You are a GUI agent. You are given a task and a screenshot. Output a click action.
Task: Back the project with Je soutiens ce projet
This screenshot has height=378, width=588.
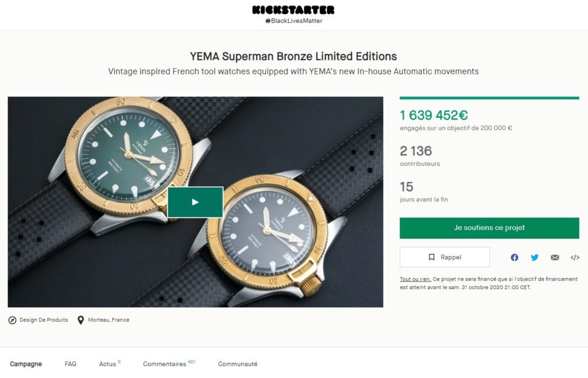(x=489, y=228)
